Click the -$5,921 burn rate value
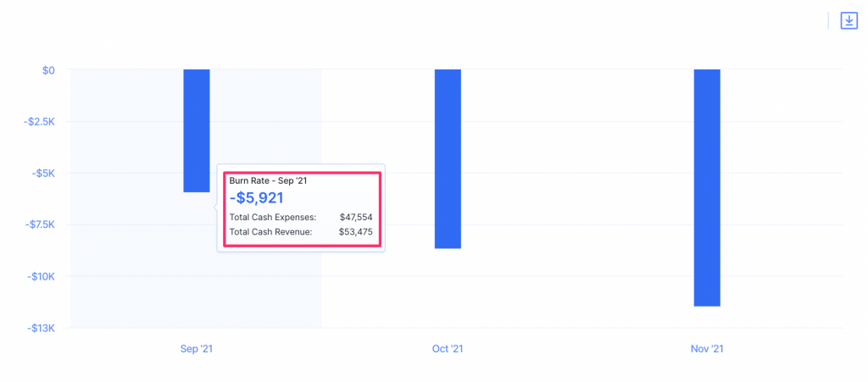868x382 pixels. tap(257, 198)
